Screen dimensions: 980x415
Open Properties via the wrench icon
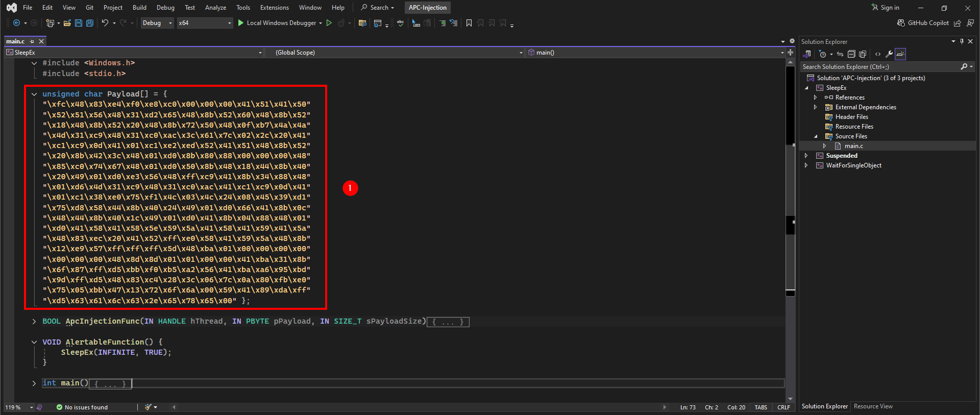click(889, 54)
